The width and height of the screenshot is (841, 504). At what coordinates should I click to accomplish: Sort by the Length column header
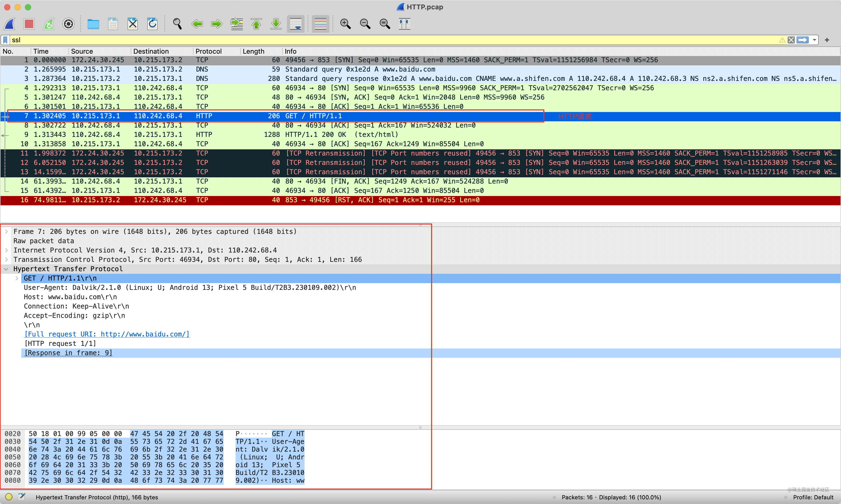click(261, 51)
